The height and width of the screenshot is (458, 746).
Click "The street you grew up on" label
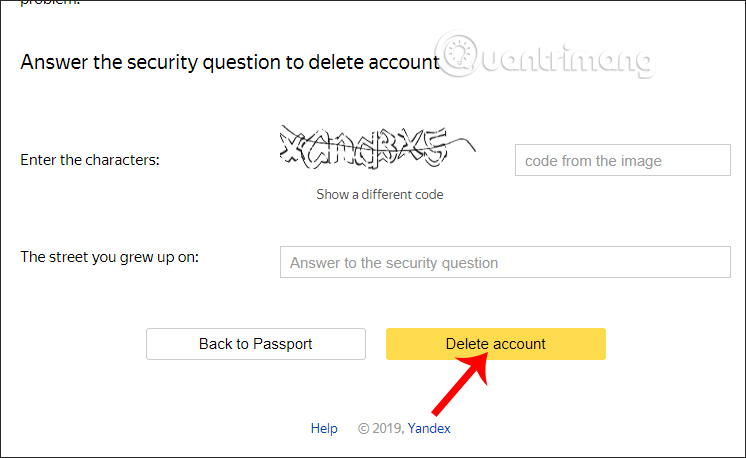pyautogui.click(x=110, y=256)
